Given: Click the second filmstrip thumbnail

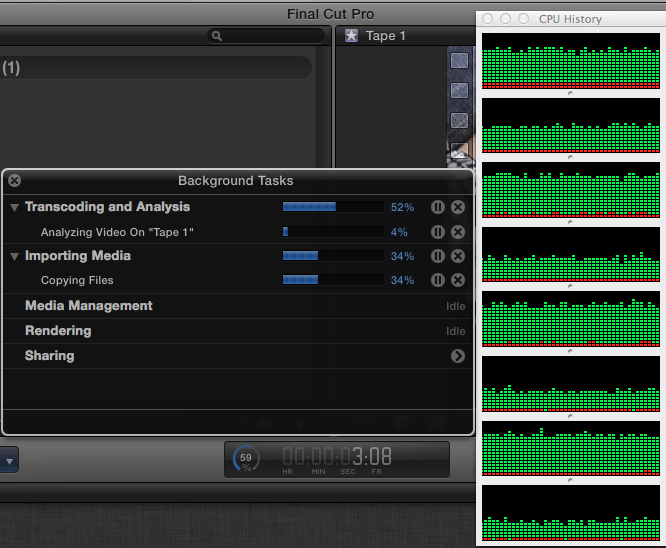Looking at the screenshot, I should click(459, 90).
